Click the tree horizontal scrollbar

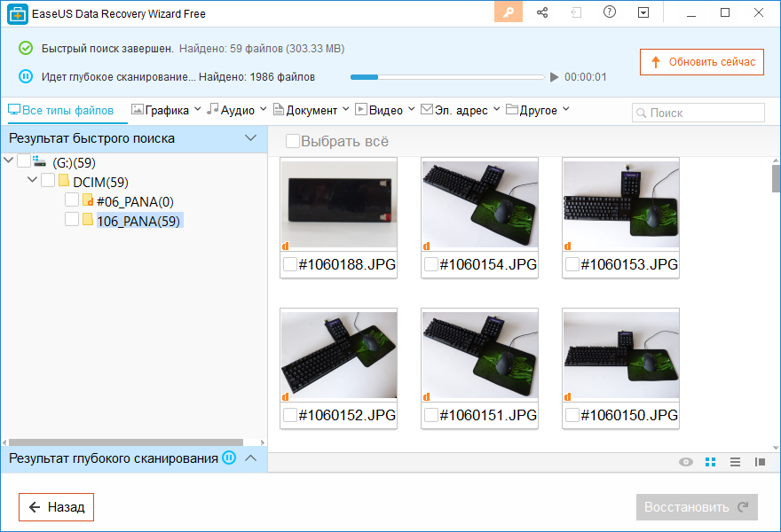(126, 442)
